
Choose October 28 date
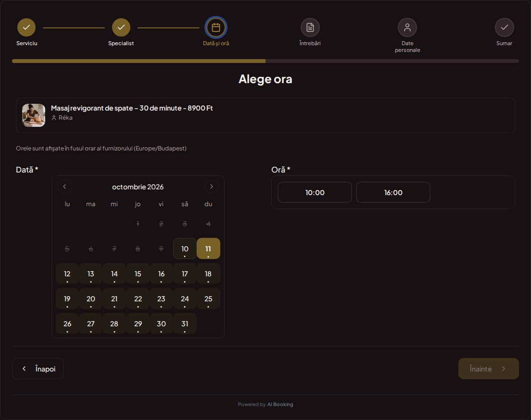114,324
